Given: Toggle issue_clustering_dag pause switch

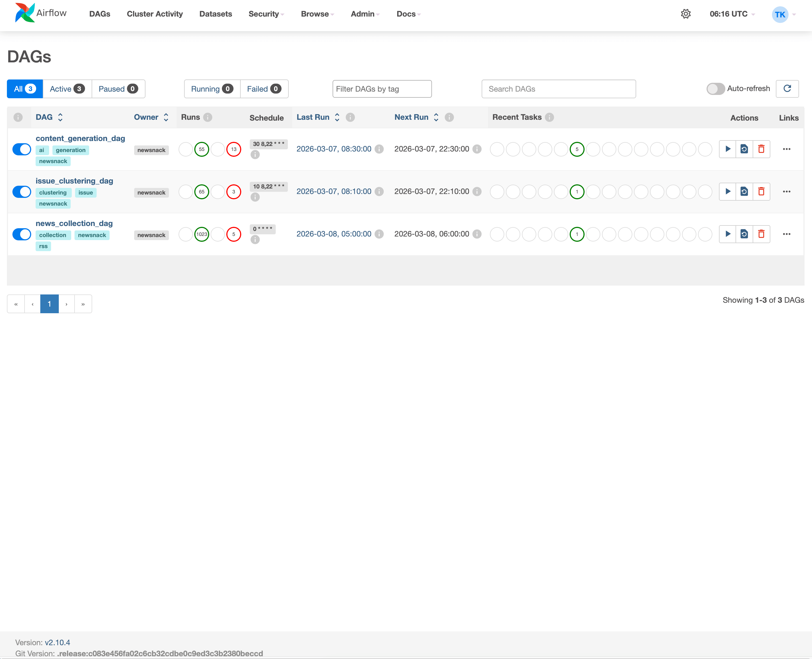Looking at the screenshot, I should (x=22, y=192).
